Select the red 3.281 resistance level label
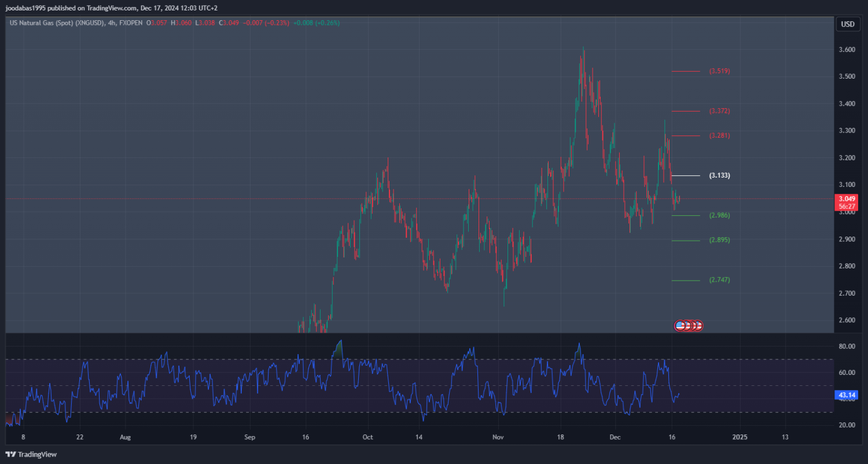 click(719, 135)
